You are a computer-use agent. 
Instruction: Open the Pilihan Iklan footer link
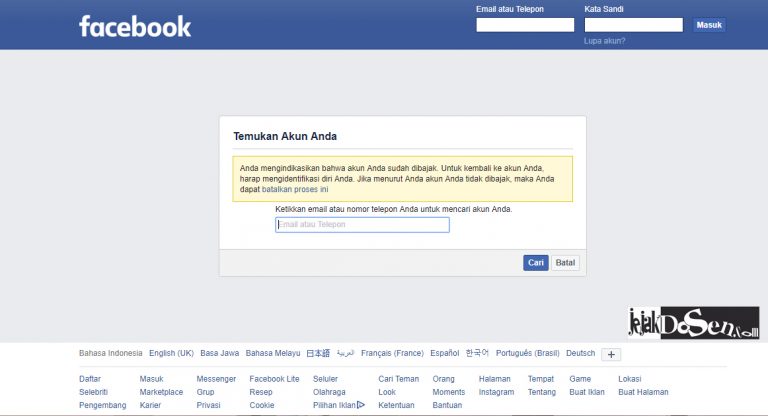(x=334, y=405)
